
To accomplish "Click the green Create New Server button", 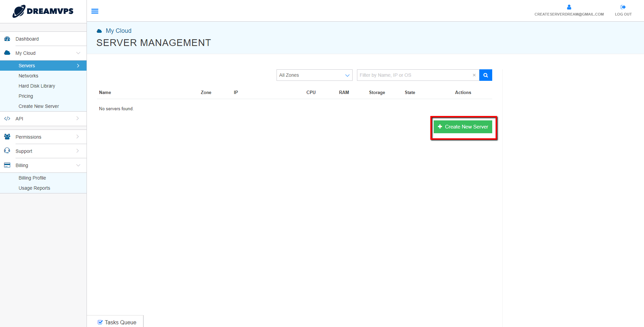I will [x=463, y=127].
